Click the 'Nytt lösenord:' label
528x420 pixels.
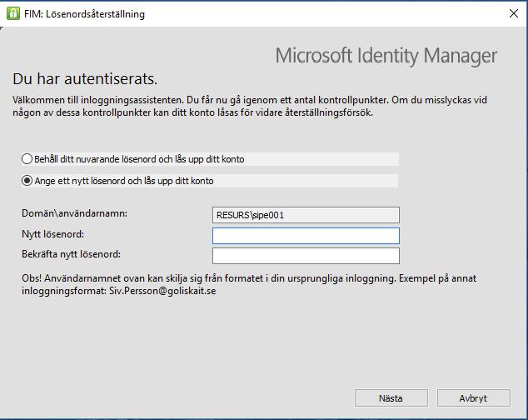click(52, 234)
